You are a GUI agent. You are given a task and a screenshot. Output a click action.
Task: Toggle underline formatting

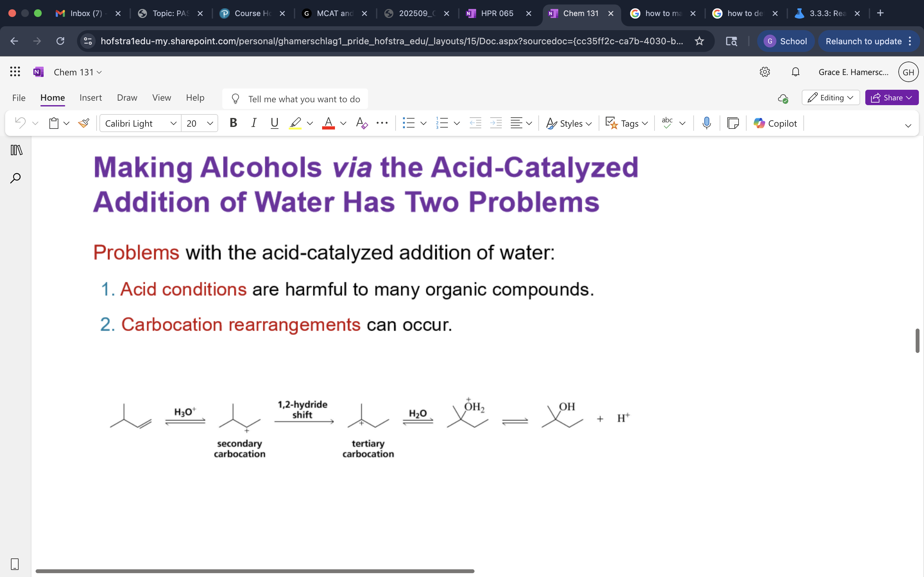[x=275, y=123]
